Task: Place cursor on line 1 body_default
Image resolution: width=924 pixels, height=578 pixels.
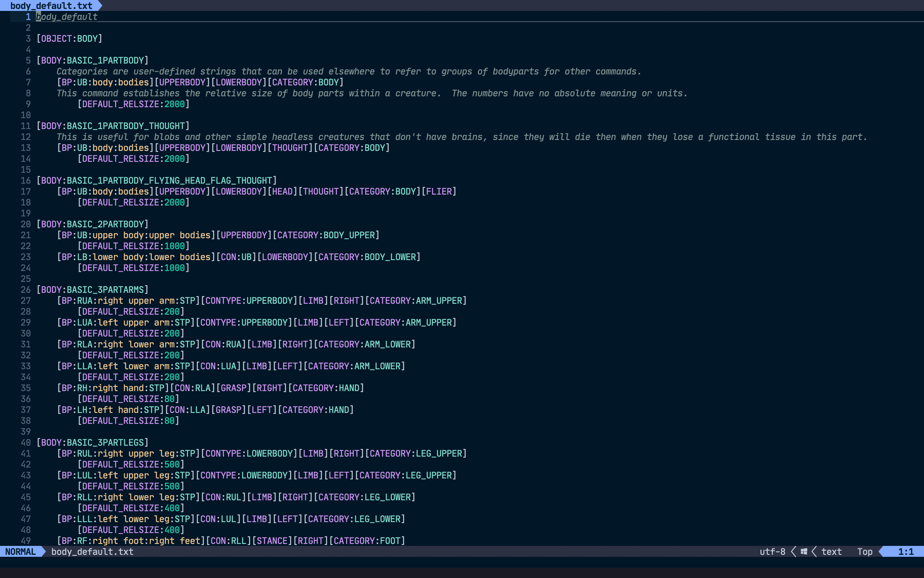Action: tap(67, 17)
